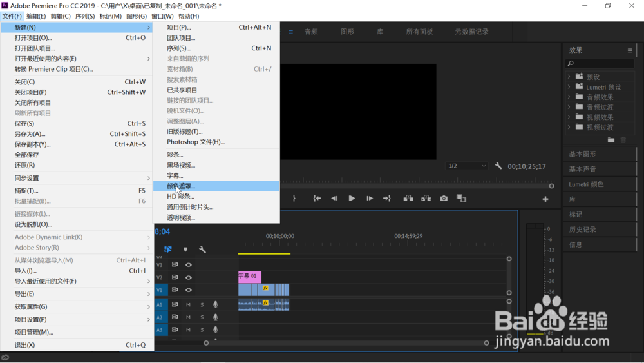This screenshot has width=644, height=363.
Task: Mute track A2
Action: pos(188,317)
